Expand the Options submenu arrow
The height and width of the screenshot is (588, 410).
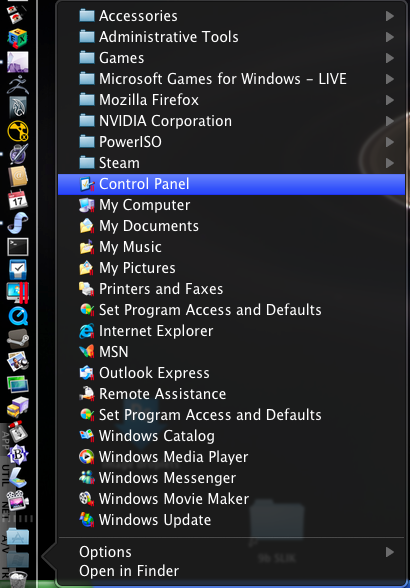click(x=390, y=552)
